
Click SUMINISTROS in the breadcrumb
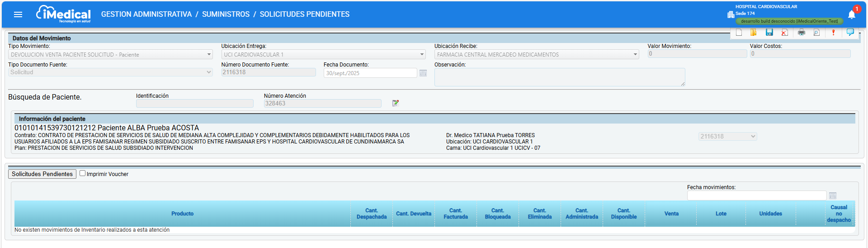pyautogui.click(x=226, y=14)
